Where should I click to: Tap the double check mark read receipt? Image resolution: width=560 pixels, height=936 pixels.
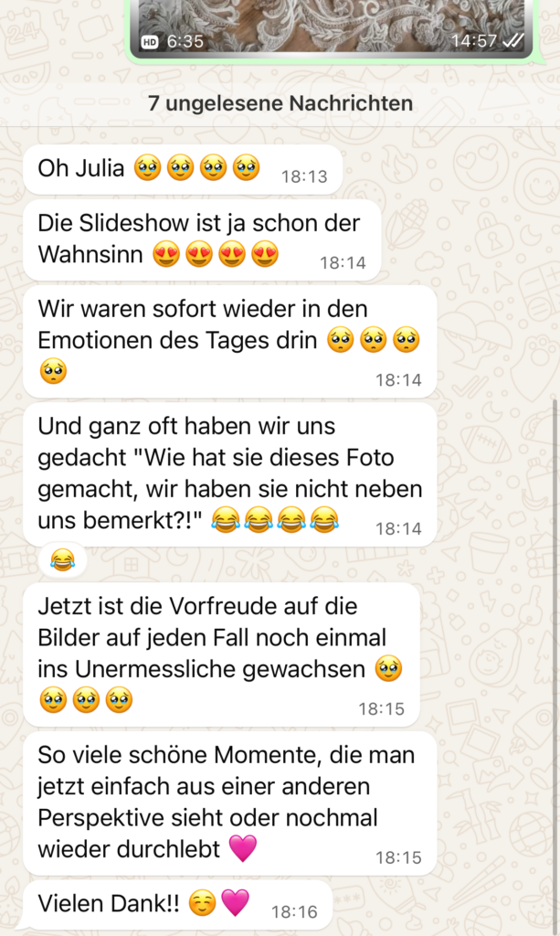513,40
